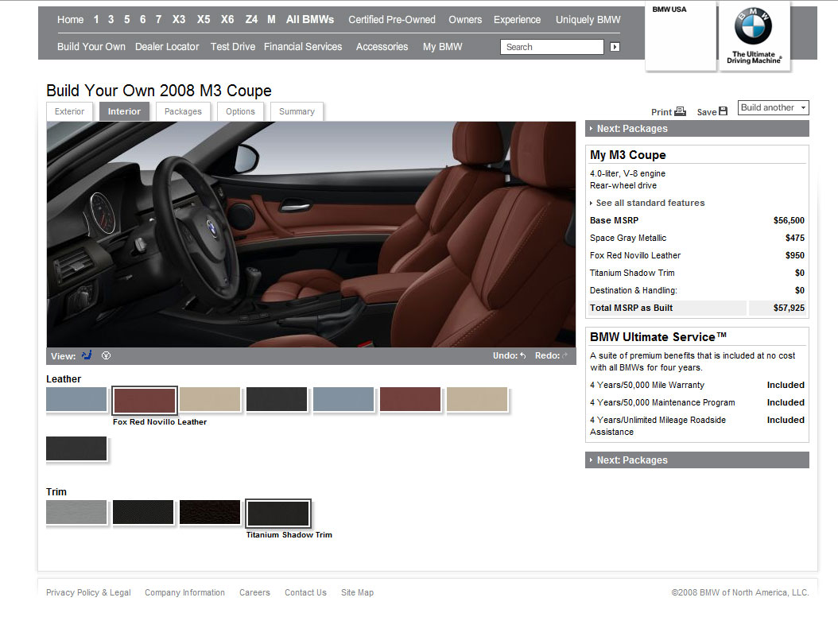838x644 pixels.
Task: Select the Titanium Shadow Trim swatch
Action: point(278,513)
